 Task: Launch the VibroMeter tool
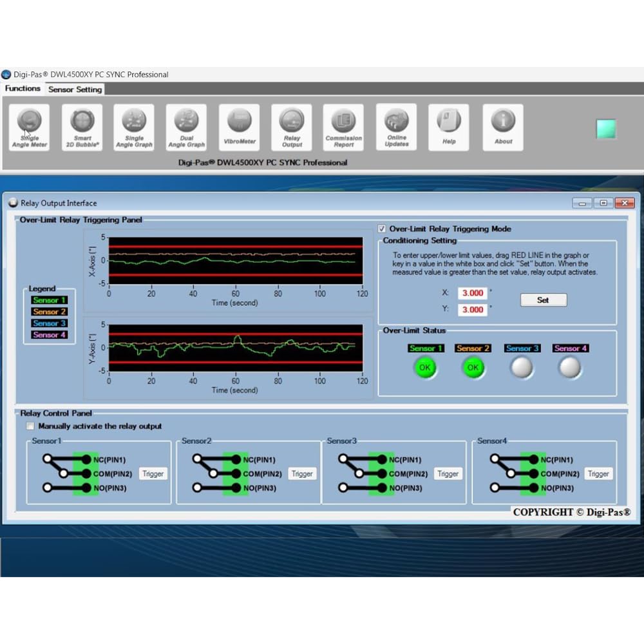pyautogui.click(x=240, y=128)
